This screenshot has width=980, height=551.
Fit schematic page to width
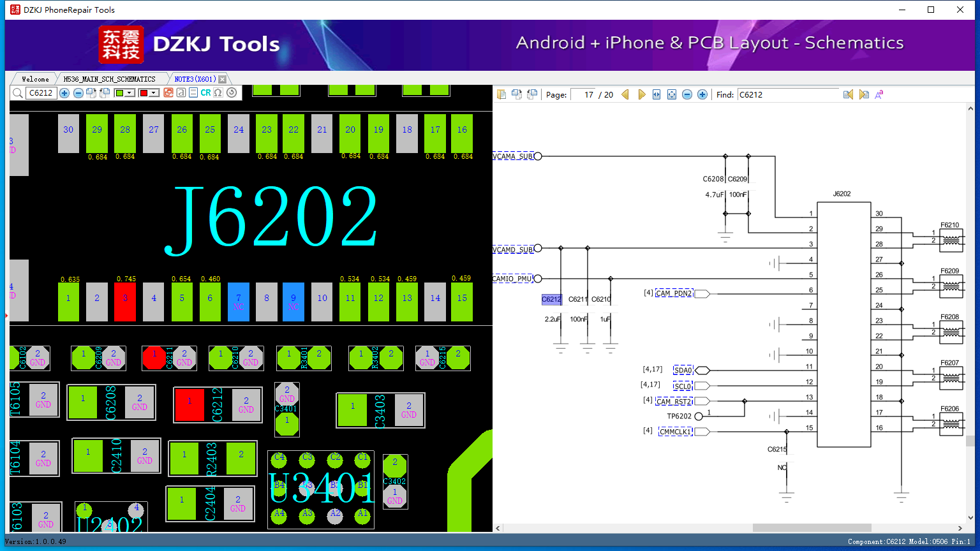(x=657, y=94)
